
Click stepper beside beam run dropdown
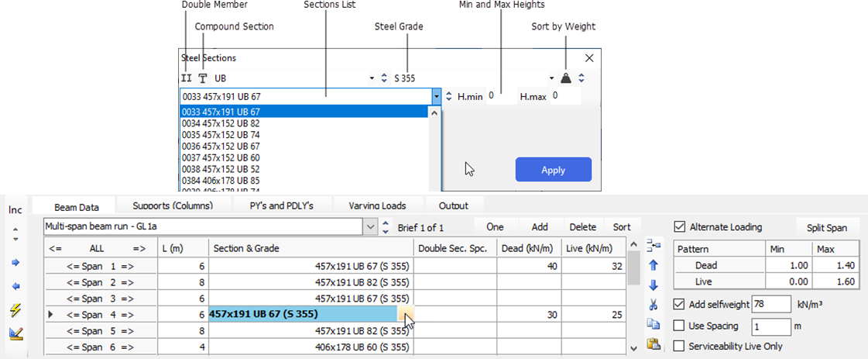click(386, 226)
